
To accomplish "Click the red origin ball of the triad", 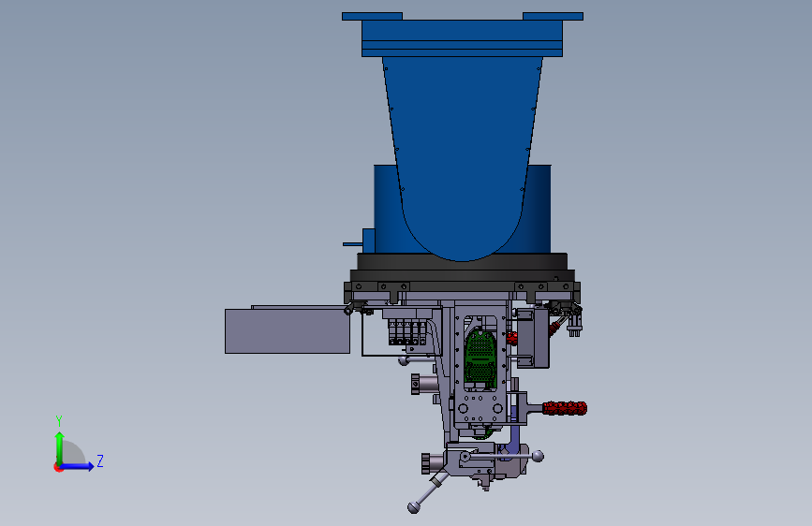I will [x=58, y=467].
